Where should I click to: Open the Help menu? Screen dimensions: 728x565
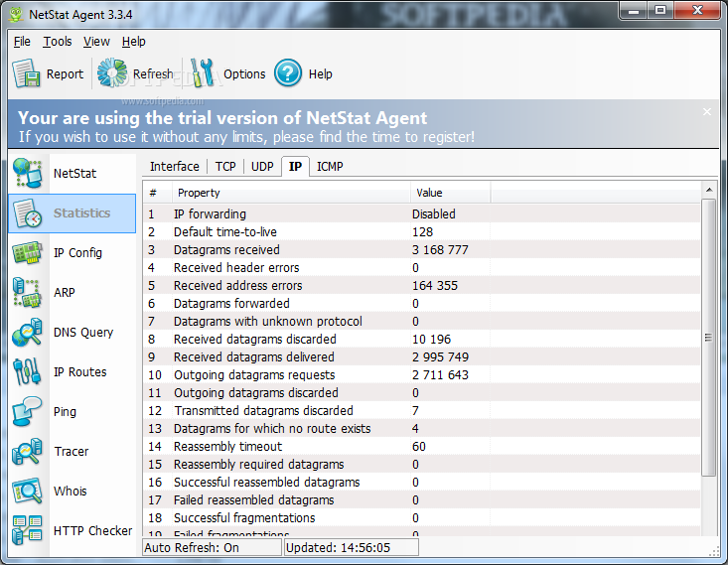(134, 42)
